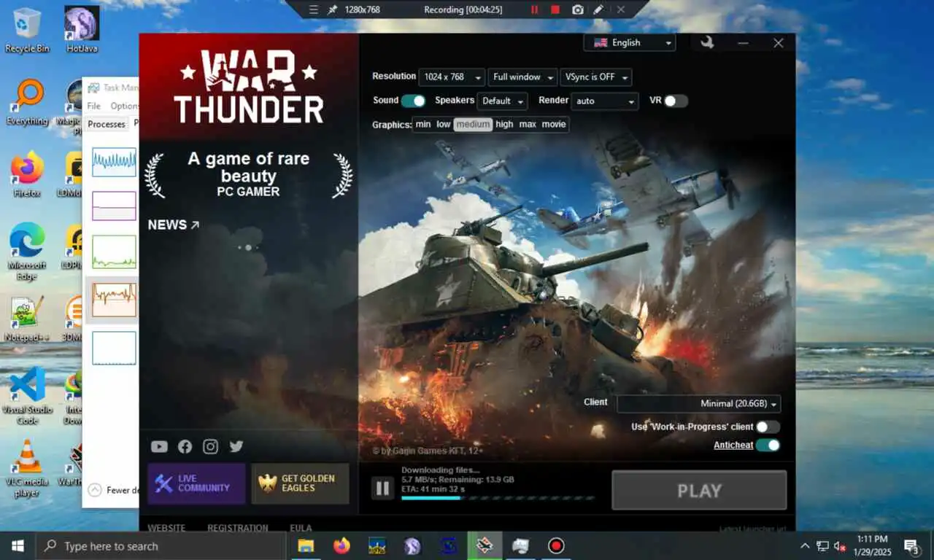
Task: Select the Everything search desktop shortcut
Action: pos(27,102)
